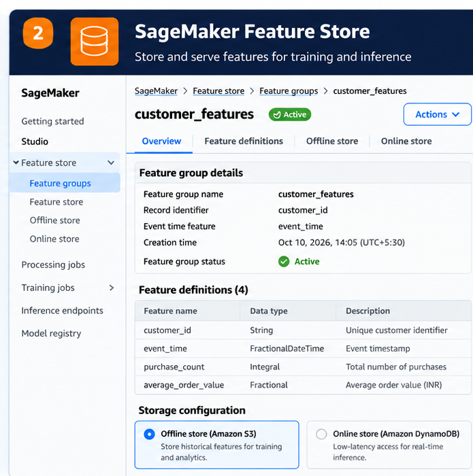
Task: Select Online store in the sidebar
Action: click(x=54, y=239)
